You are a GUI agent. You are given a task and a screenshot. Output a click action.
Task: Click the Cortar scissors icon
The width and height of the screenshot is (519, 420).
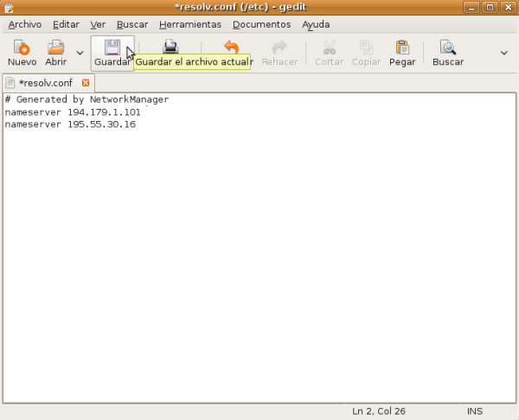tap(329, 48)
